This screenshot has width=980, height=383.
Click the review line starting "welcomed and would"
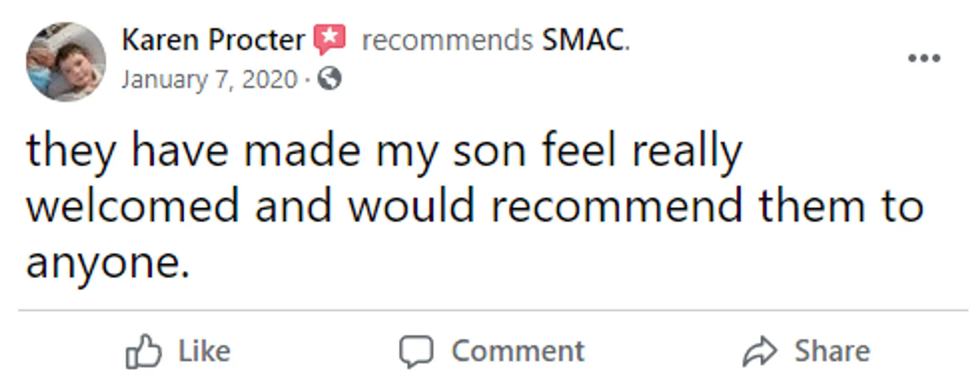click(474, 207)
